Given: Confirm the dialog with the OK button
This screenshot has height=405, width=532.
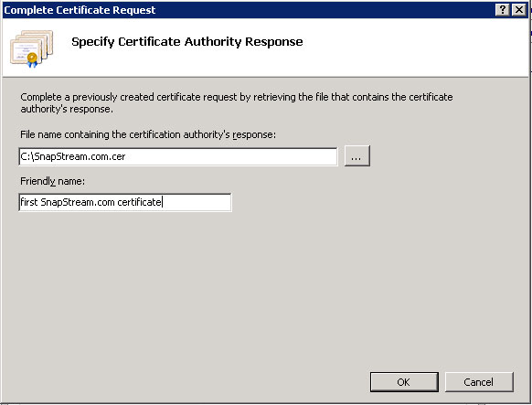Looking at the screenshot, I should point(404,382).
